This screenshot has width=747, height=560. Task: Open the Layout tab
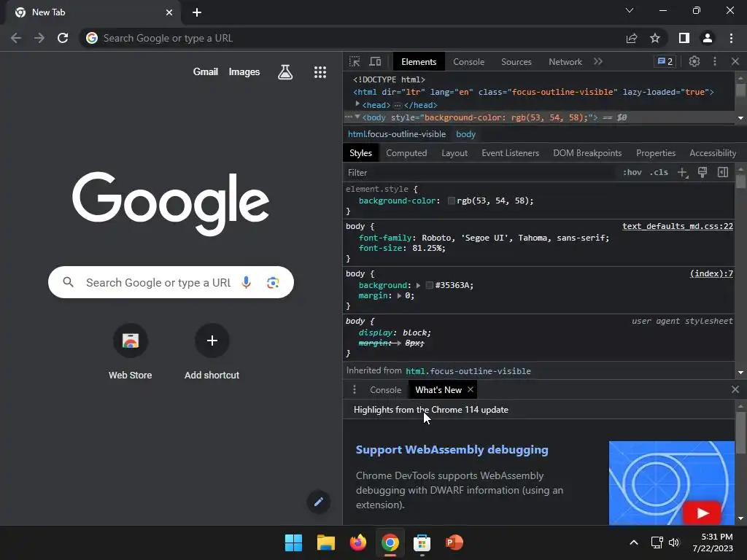point(454,153)
